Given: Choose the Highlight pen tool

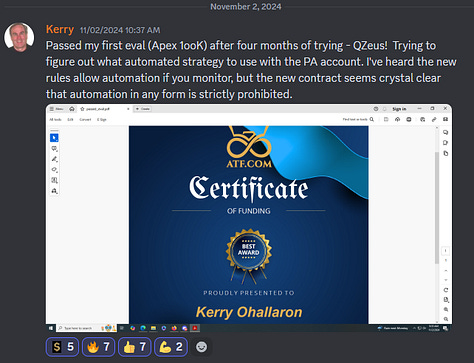Looking at the screenshot, I should pyautogui.click(x=54, y=159).
